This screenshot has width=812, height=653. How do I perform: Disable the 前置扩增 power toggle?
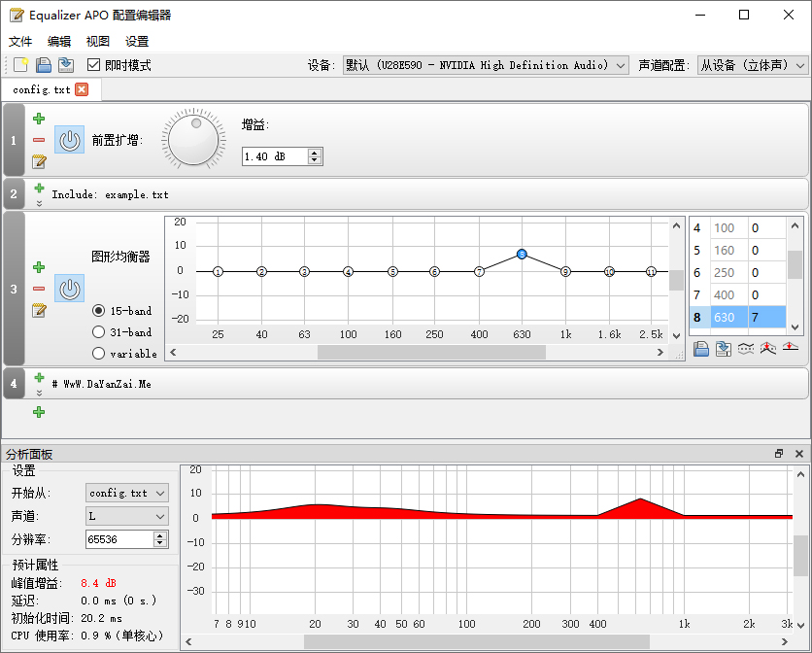(x=68, y=139)
